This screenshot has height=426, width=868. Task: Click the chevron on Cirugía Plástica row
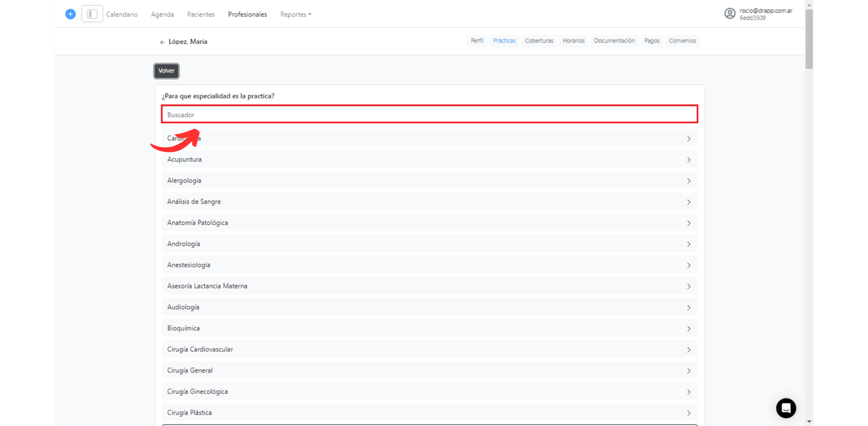pos(689,413)
